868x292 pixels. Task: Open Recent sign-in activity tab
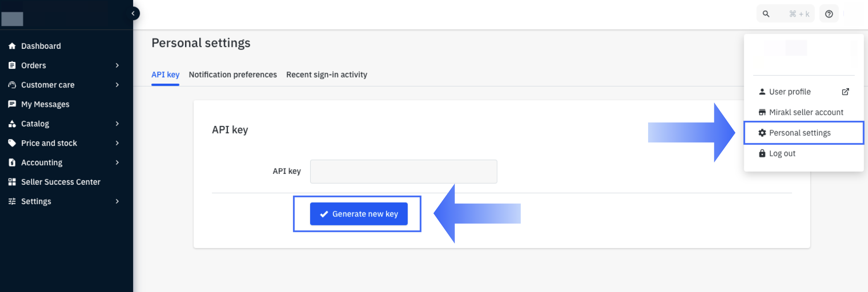[x=327, y=75]
